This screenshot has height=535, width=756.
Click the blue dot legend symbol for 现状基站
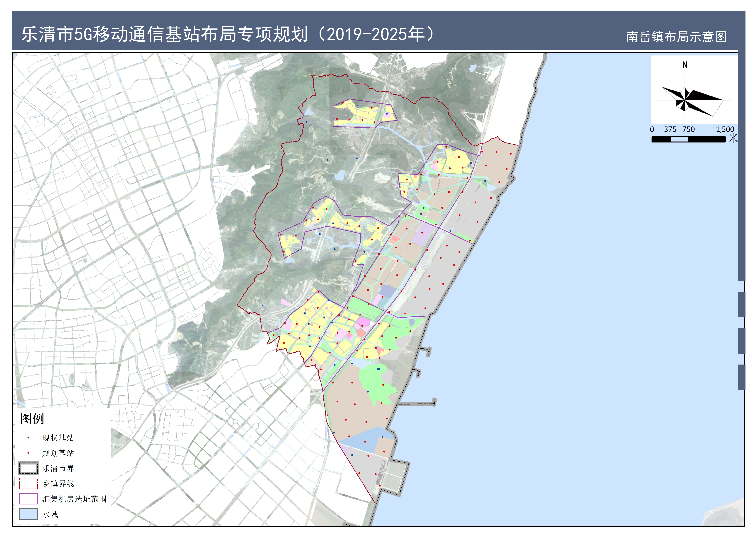point(28,438)
